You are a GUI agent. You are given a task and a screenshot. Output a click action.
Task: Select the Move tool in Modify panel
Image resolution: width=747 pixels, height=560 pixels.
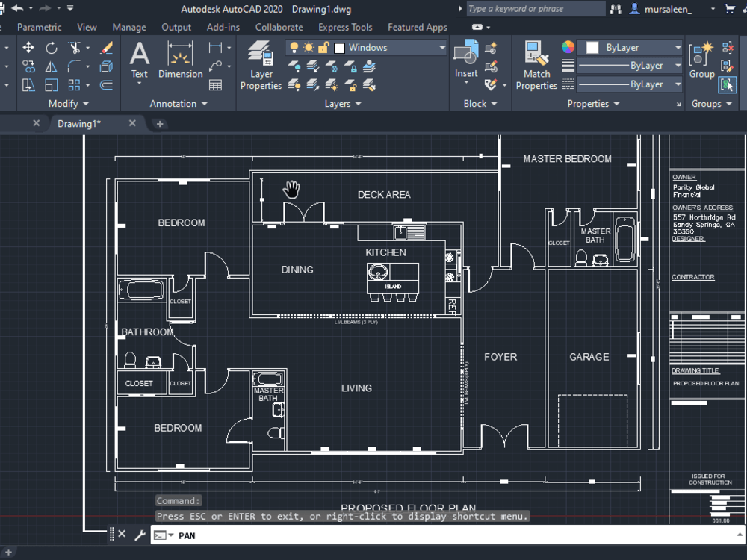click(28, 47)
